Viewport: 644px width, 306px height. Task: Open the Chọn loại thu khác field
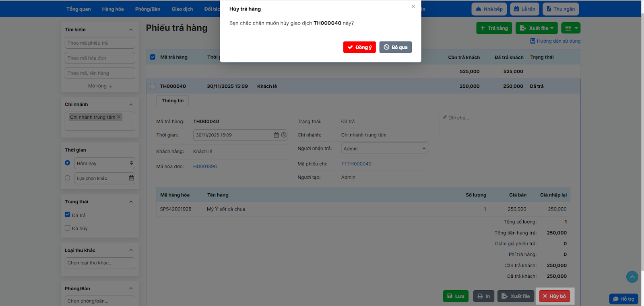(100, 263)
